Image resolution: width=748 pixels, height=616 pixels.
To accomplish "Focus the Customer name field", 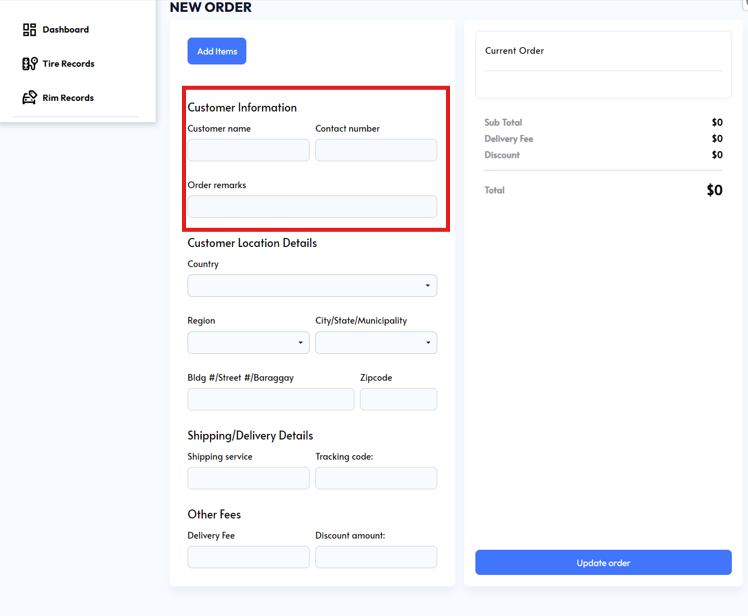I will [x=248, y=151].
